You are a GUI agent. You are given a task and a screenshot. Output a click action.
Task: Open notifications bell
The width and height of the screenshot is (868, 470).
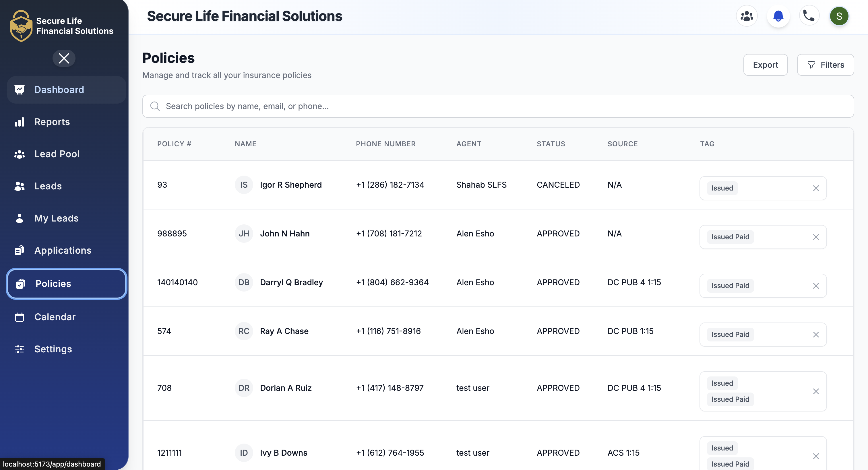click(x=778, y=16)
